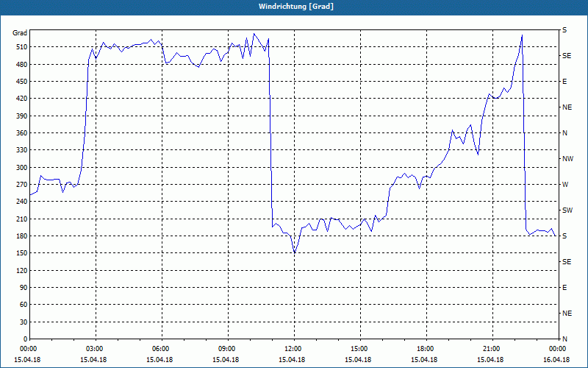Click the 90 degree axis value
The width and height of the screenshot is (588, 368).
pyautogui.click(x=24, y=288)
